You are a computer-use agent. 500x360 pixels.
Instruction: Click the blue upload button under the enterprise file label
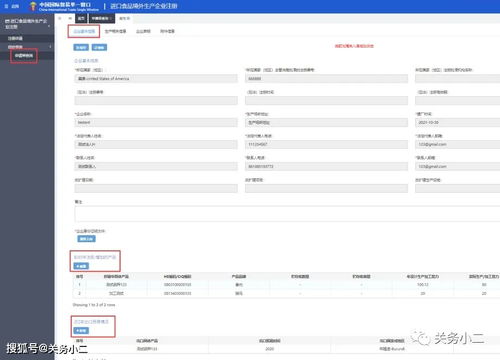(86, 239)
